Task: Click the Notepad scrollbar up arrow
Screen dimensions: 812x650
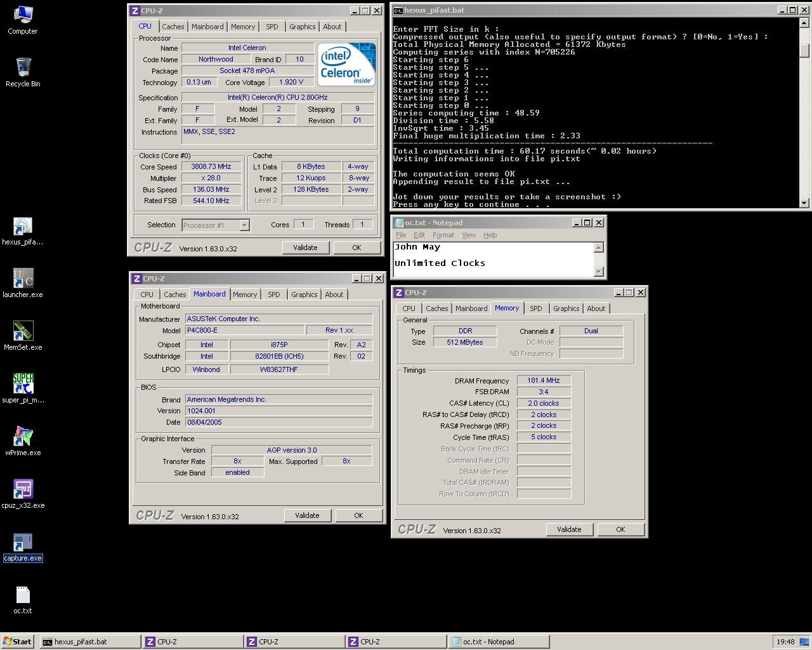Action: (x=598, y=248)
